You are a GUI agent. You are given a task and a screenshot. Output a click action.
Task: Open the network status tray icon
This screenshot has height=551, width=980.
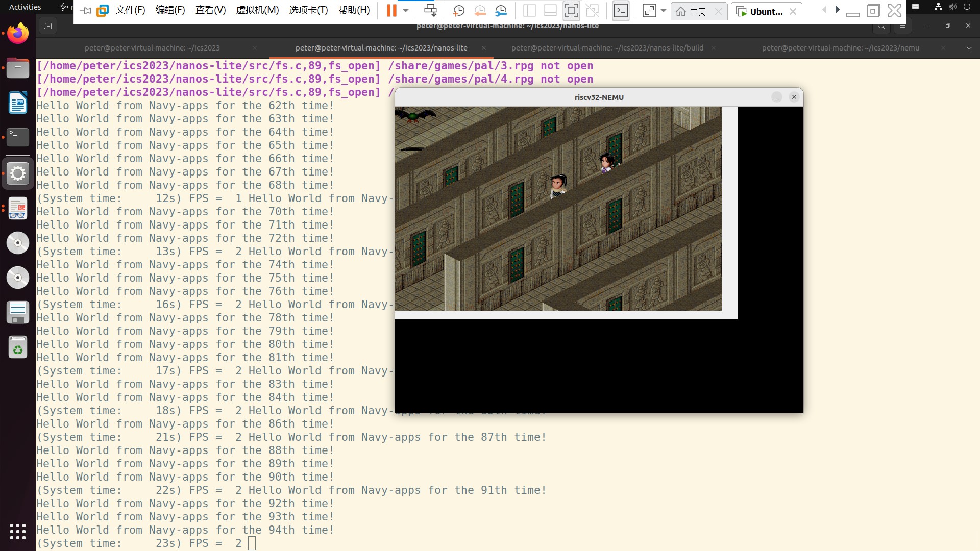[938, 7]
